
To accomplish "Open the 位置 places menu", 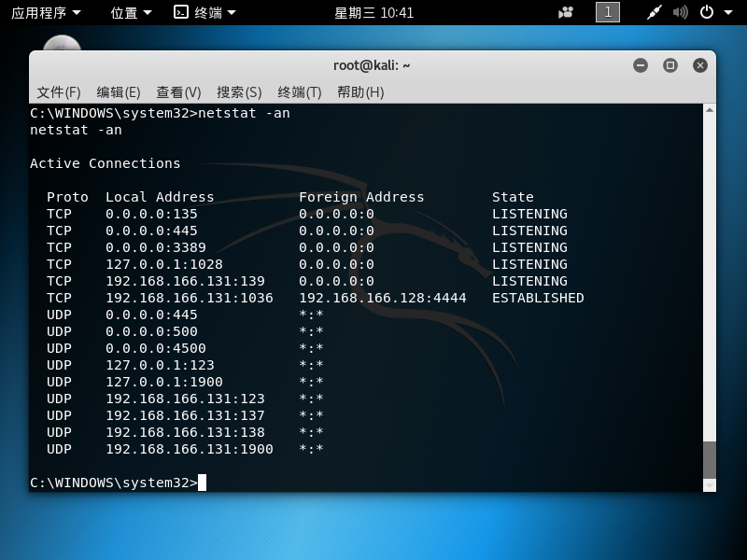I will [x=131, y=12].
